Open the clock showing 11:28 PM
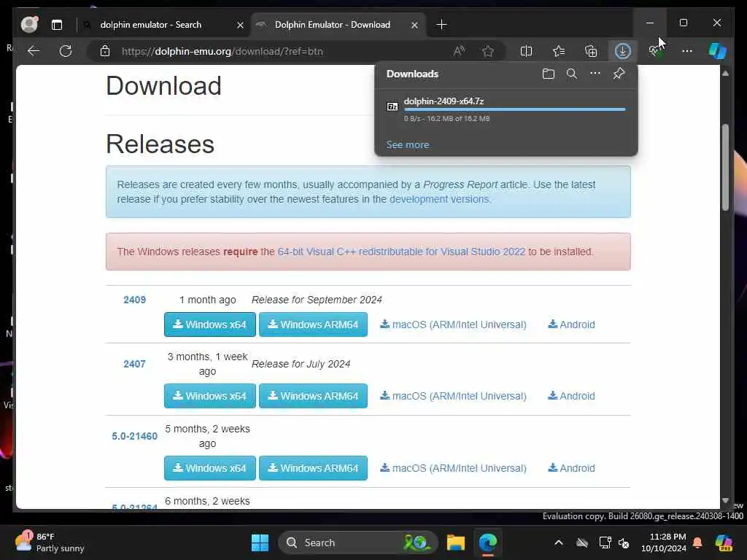The width and height of the screenshot is (747, 560). click(664, 542)
